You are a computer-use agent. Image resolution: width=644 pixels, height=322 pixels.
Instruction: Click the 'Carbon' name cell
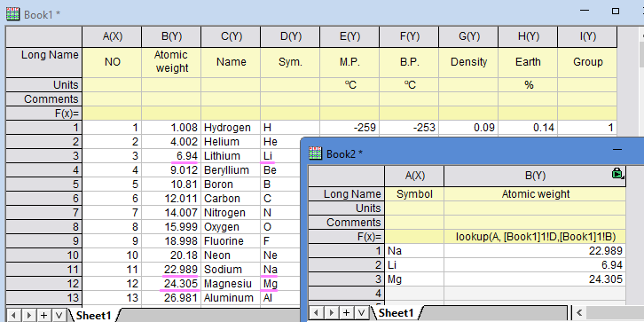tap(231, 199)
